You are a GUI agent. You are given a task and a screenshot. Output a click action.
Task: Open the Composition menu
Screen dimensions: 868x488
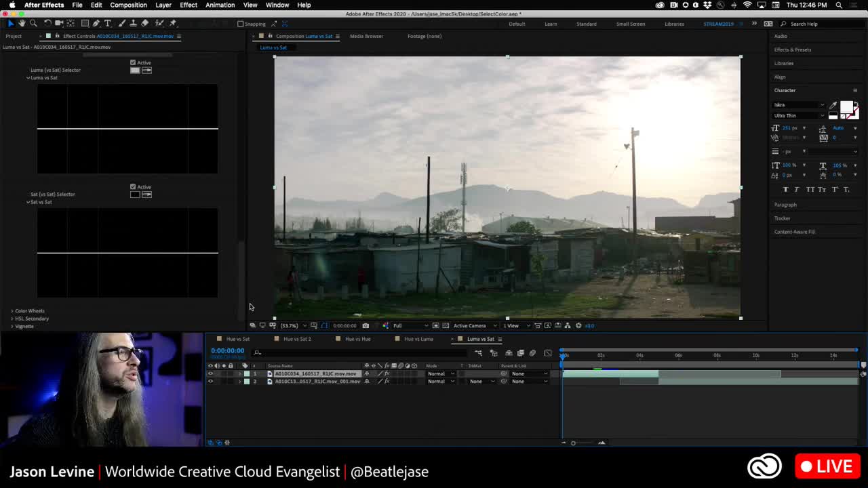pyautogui.click(x=128, y=5)
